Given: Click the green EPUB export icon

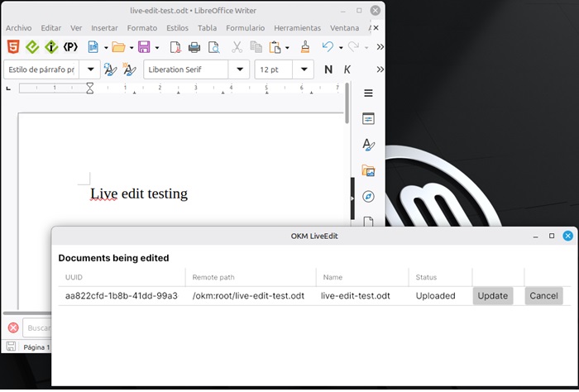Looking at the screenshot, I should click(x=32, y=47).
